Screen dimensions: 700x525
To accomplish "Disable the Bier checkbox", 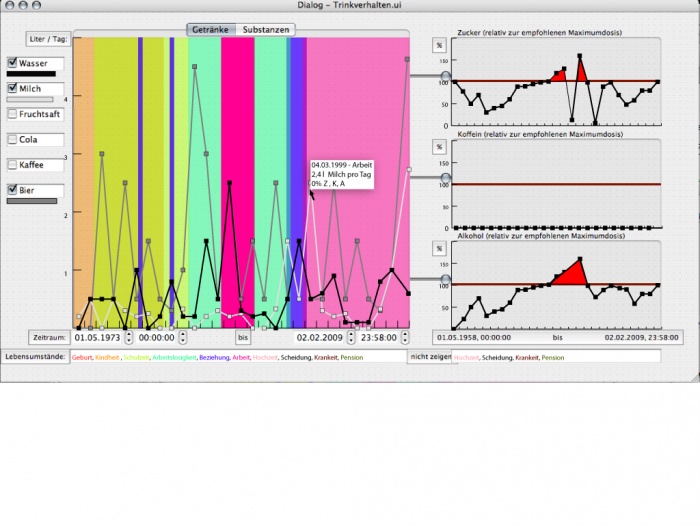I will pyautogui.click(x=13, y=190).
